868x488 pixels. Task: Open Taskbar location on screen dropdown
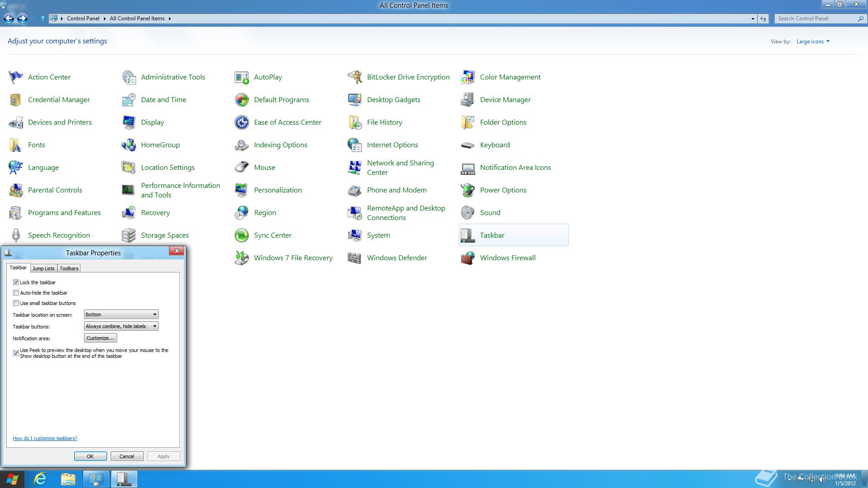pyautogui.click(x=121, y=314)
